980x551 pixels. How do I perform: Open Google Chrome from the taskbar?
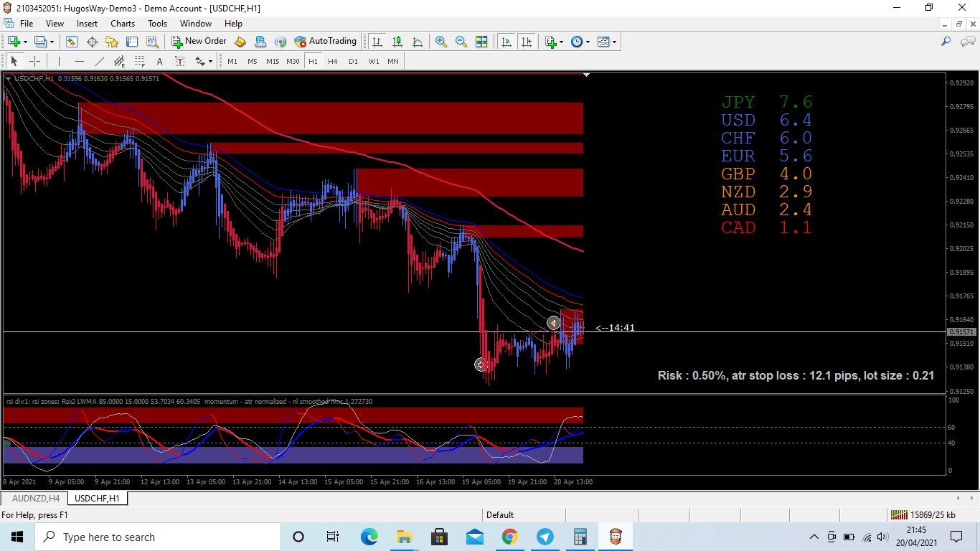(x=509, y=537)
